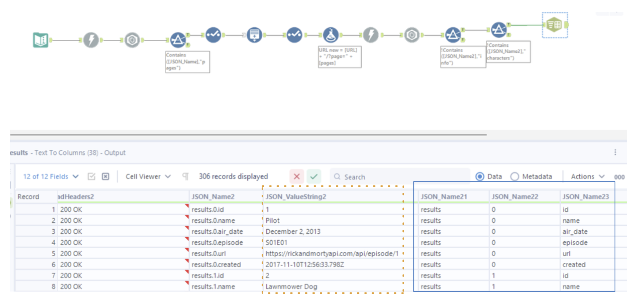644x305 pixels.
Task: Click the 000 number format icon
Action: (x=619, y=177)
